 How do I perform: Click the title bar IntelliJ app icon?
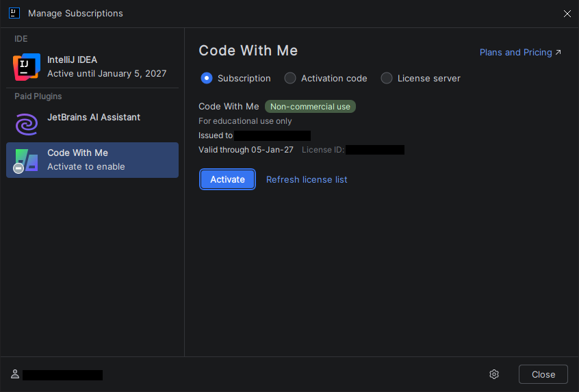(14, 13)
